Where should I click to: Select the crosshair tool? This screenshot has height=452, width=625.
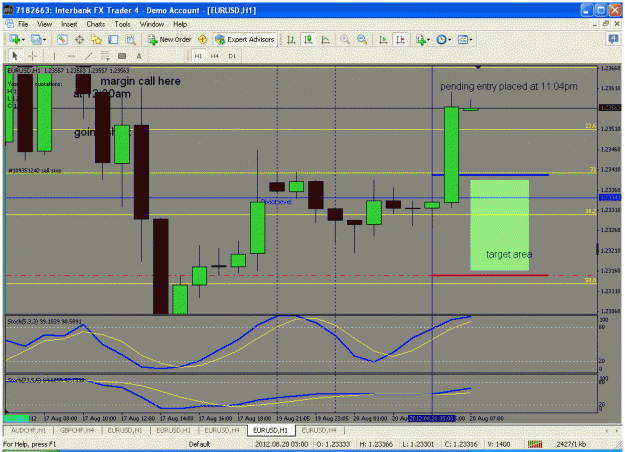(33, 56)
